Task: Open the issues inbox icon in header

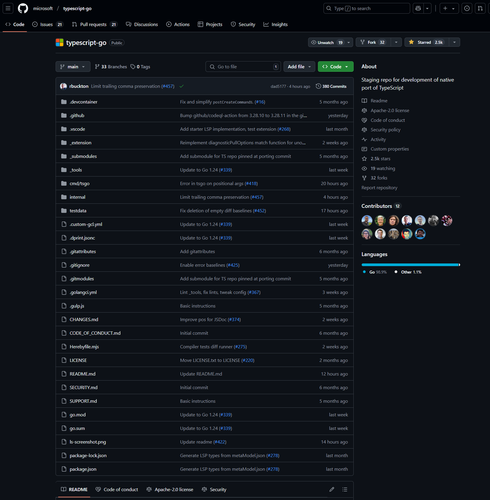Action: 467,8
